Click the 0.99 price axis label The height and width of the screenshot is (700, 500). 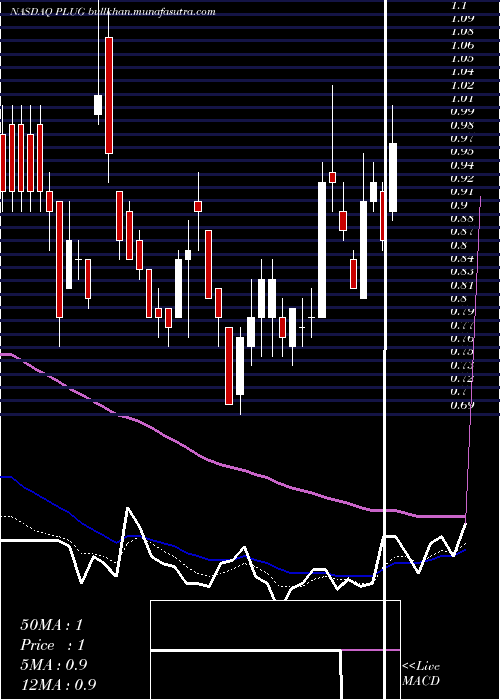[x=462, y=112]
